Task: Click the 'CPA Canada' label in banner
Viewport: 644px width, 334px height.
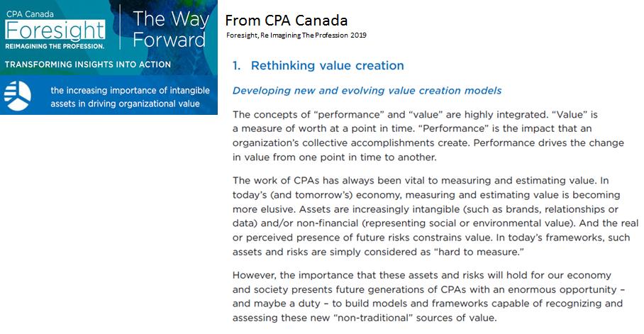Action: click(x=30, y=14)
